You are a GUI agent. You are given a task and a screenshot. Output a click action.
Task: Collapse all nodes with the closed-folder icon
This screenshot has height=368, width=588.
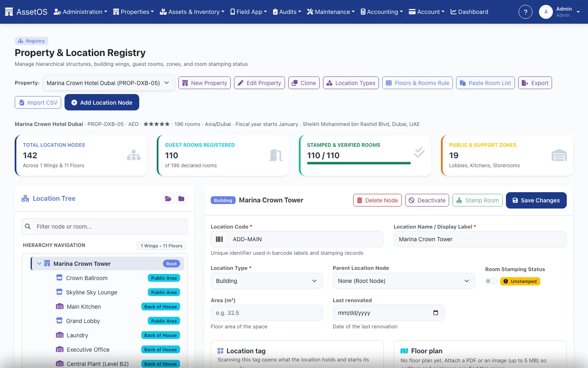tap(181, 199)
